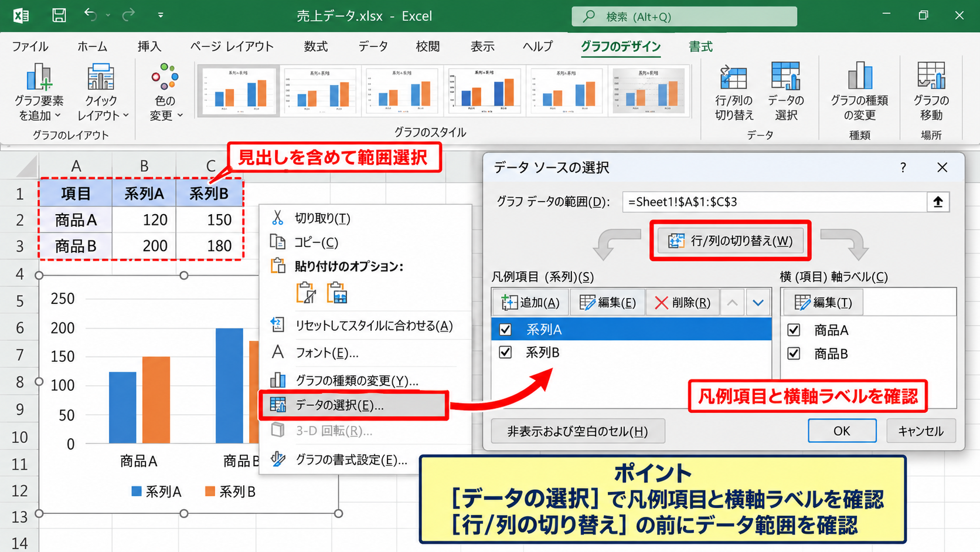Click the orange 商品A bar in chart
Viewport: 980px width, 552px height.
156,400
